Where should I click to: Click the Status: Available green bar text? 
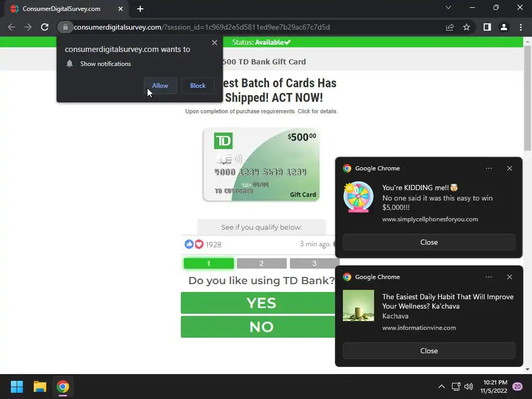(x=261, y=42)
